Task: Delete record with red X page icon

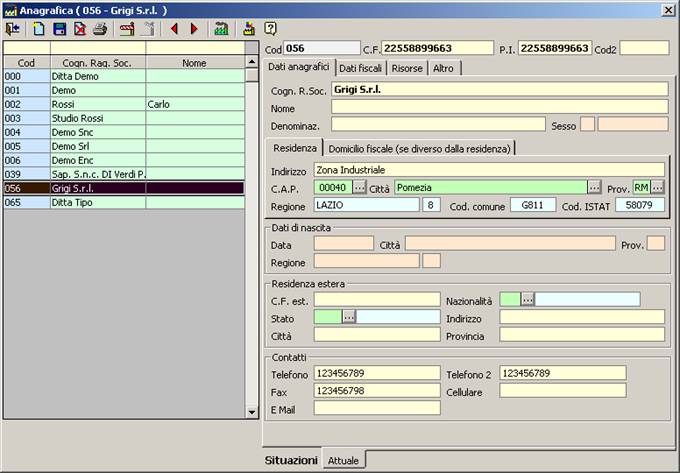Action: point(79,29)
